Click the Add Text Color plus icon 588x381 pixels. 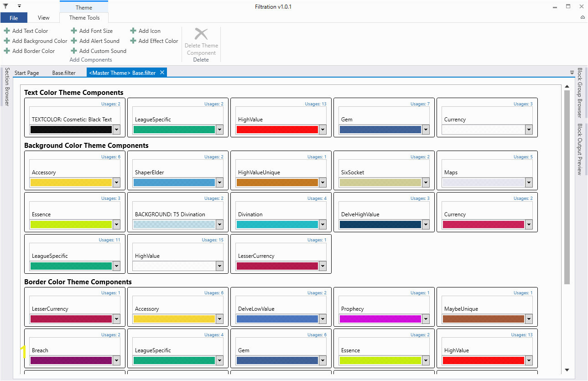coord(7,31)
